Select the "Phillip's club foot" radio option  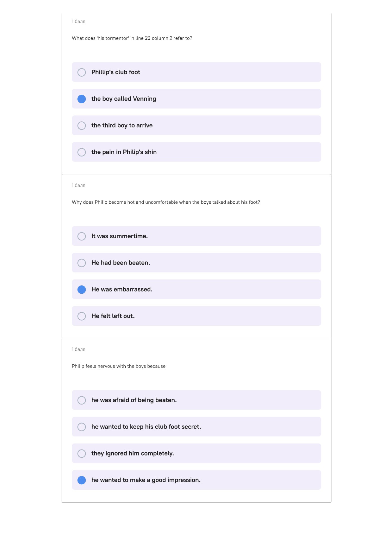82,72
